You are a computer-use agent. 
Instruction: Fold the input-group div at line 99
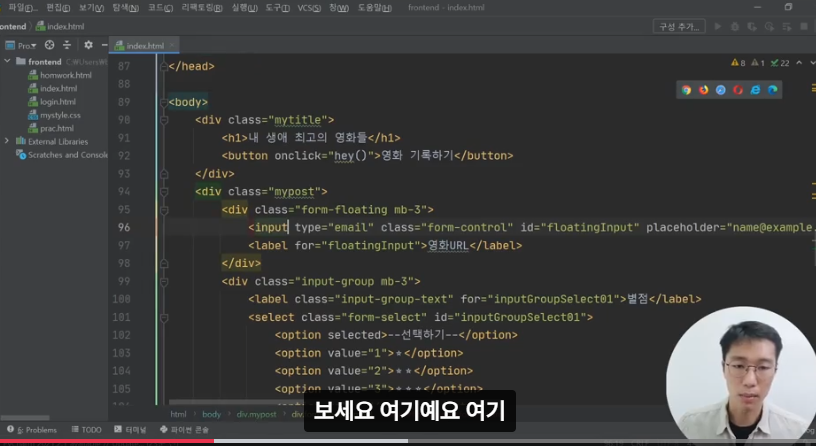[x=164, y=282]
